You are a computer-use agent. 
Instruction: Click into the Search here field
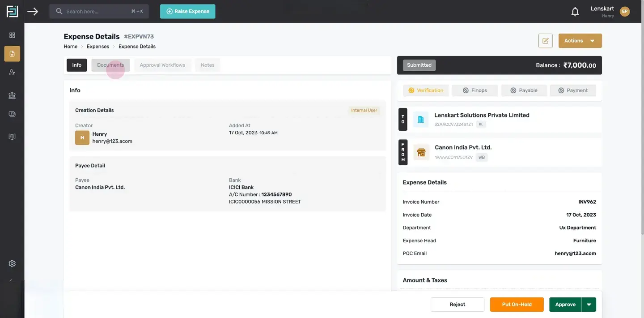pos(99,11)
